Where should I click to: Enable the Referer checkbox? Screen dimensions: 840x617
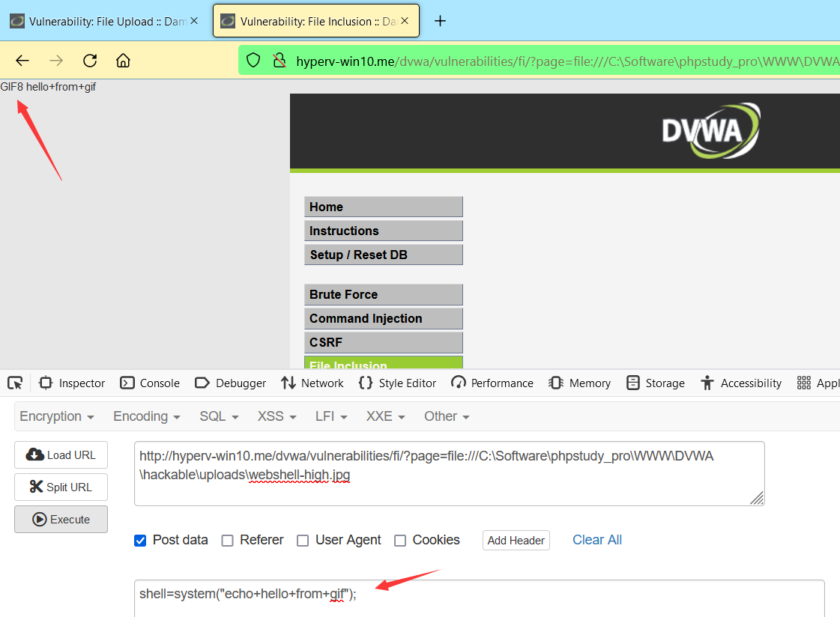point(228,541)
